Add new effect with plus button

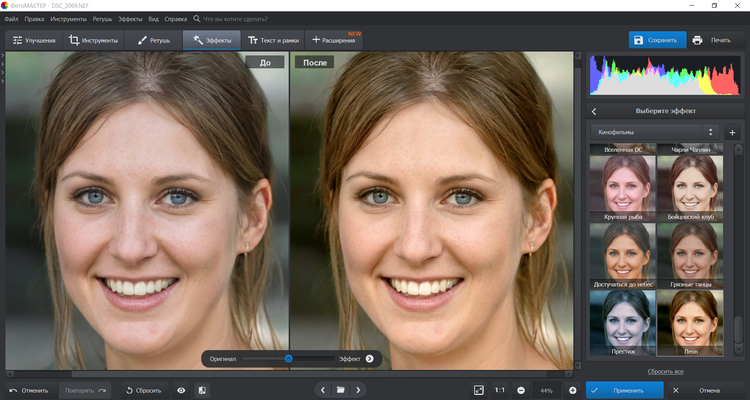point(732,132)
